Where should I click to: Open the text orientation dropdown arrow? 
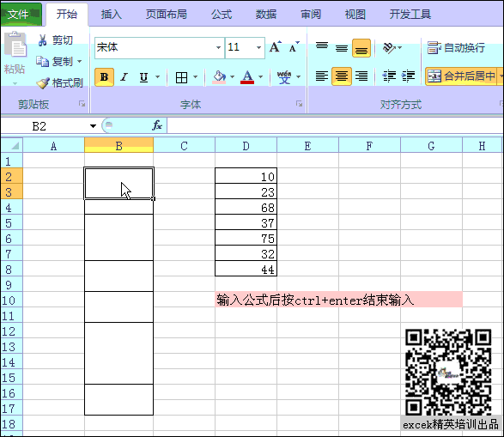tap(399, 48)
